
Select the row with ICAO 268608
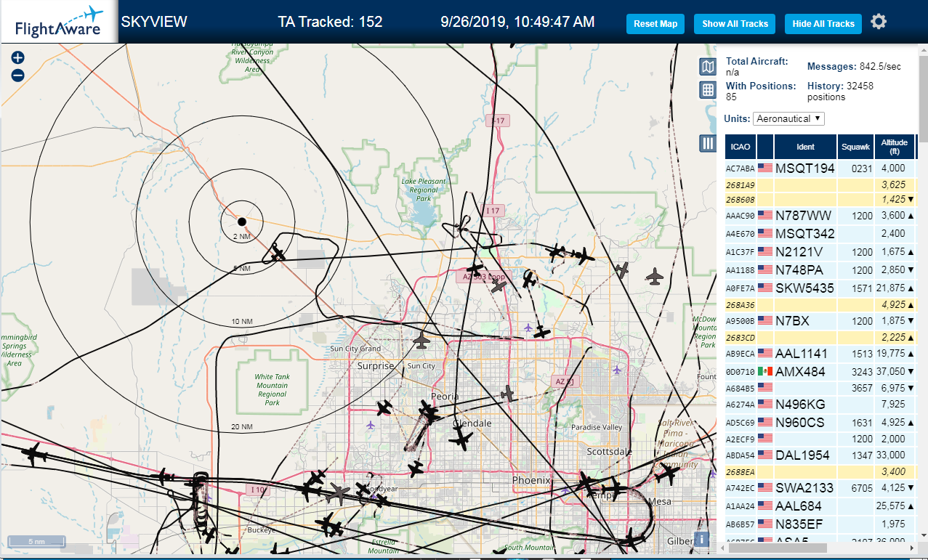coord(821,199)
